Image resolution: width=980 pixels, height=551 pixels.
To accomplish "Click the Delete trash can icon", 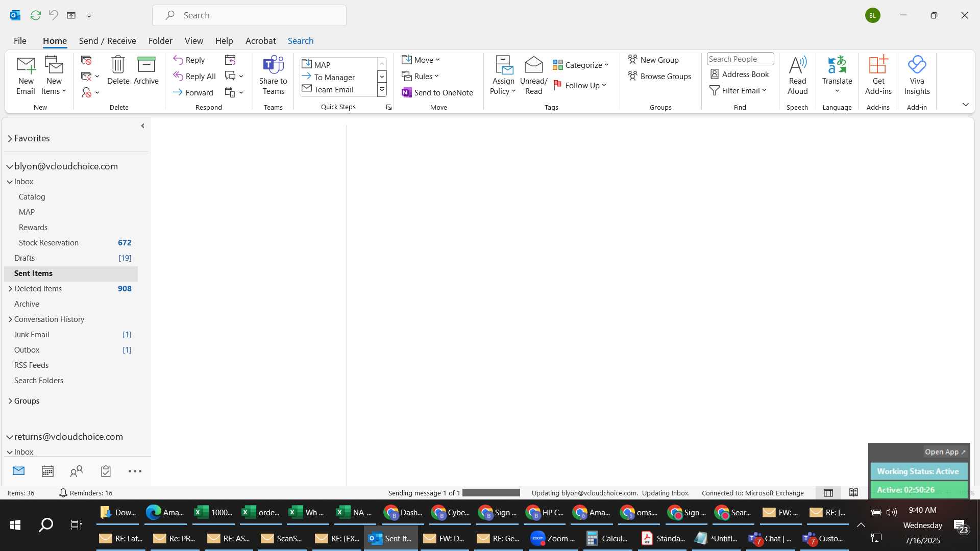I will pyautogui.click(x=118, y=70).
